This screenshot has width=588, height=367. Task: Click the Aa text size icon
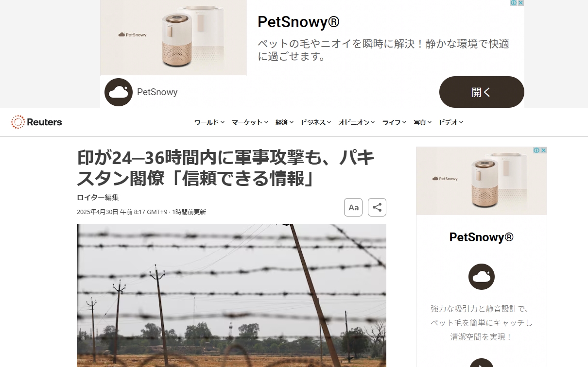(x=353, y=207)
